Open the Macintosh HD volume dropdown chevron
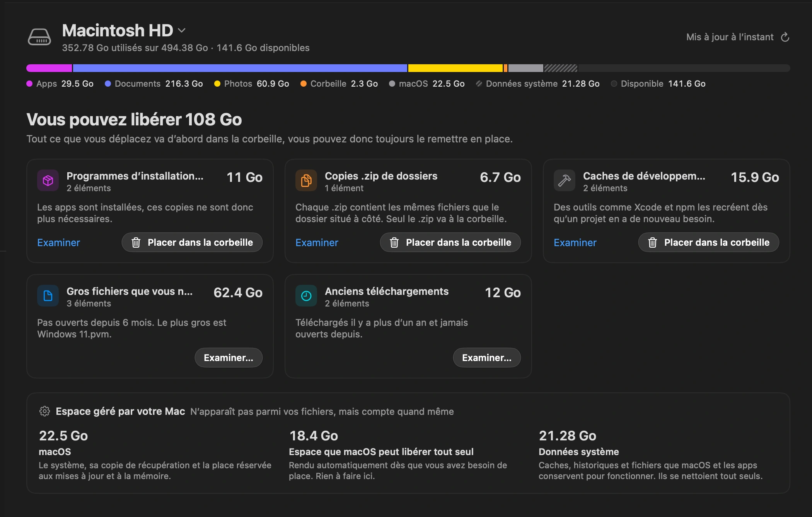 (x=182, y=30)
